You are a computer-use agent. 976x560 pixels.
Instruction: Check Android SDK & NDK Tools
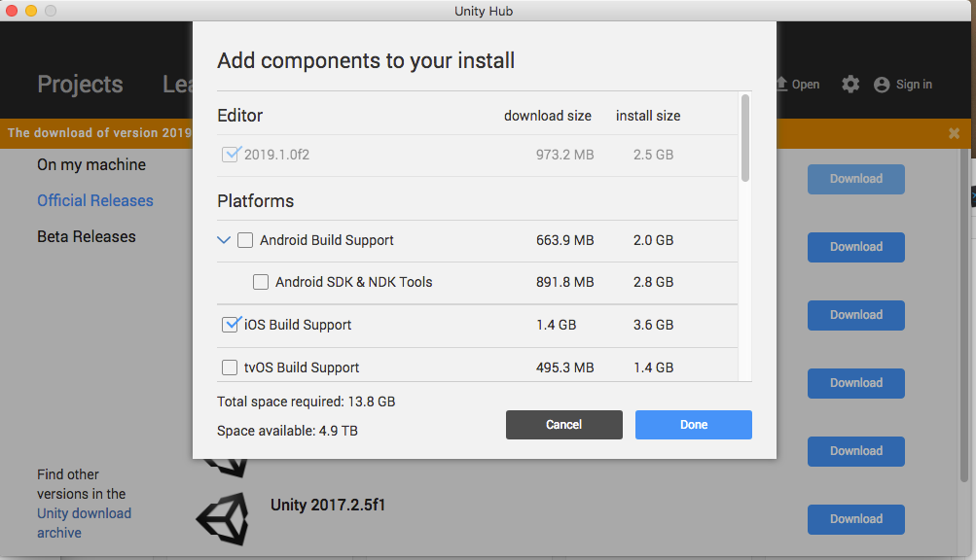tap(261, 282)
